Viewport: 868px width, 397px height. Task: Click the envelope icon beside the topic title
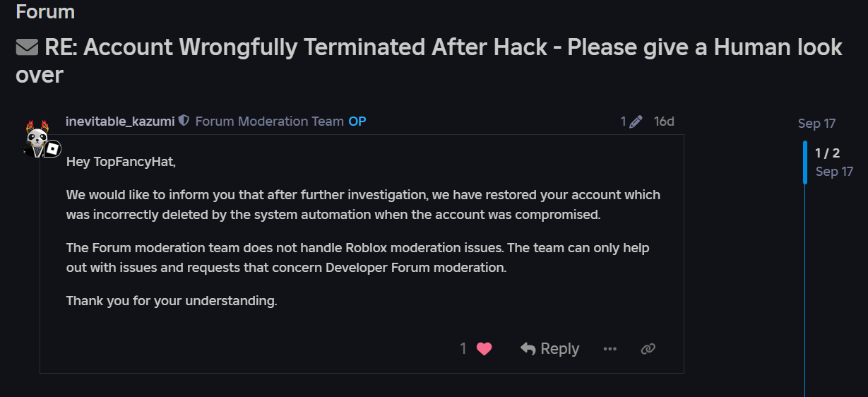click(27, 47)
